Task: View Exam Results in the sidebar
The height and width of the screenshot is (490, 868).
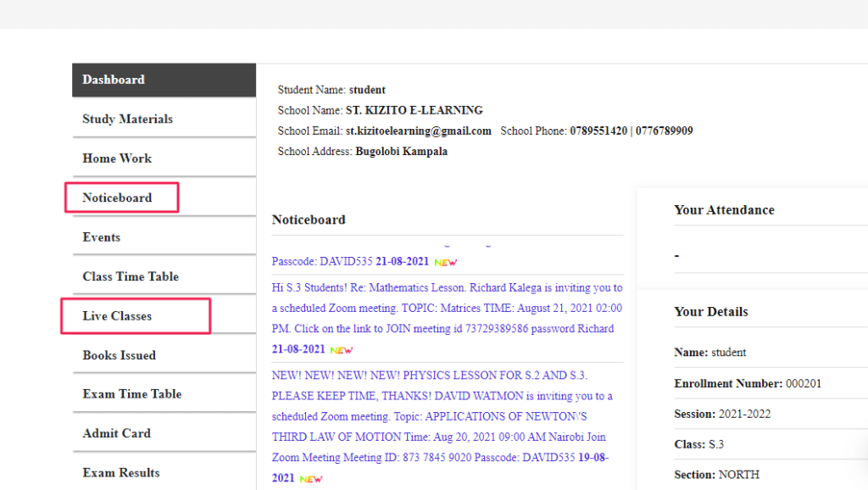Action: (121, 473)
